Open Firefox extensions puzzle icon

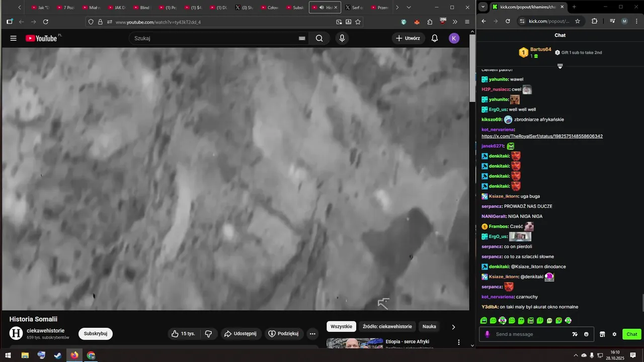430,22
